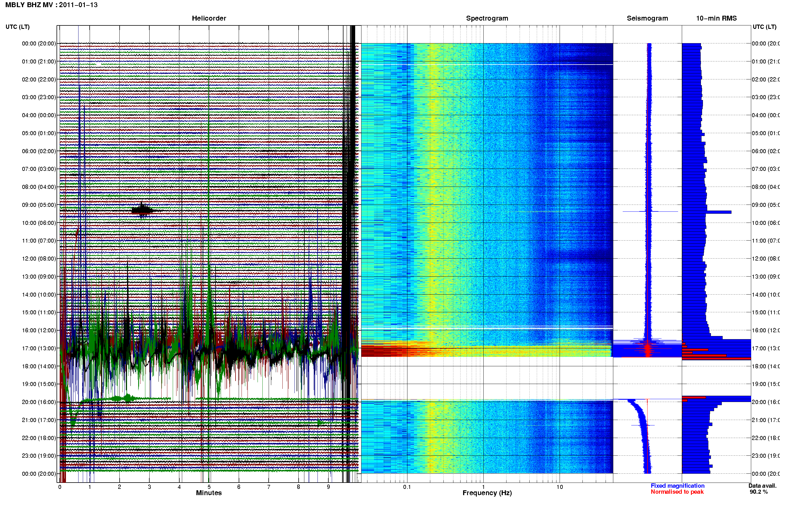Click the left axis label 13:00 (09:00)
812x508 pixels.
pyautogui.click(x=39, y=277)
